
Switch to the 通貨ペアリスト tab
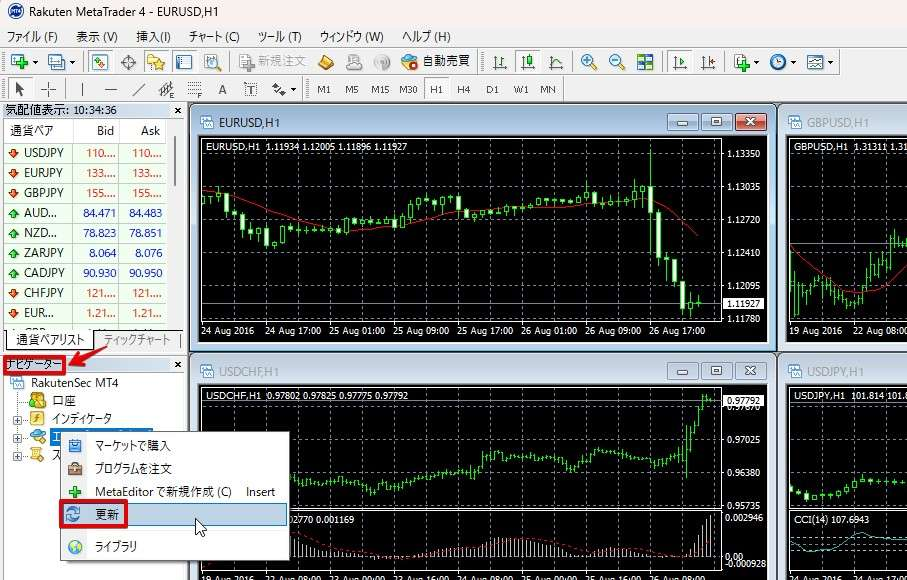coord(50,339)
